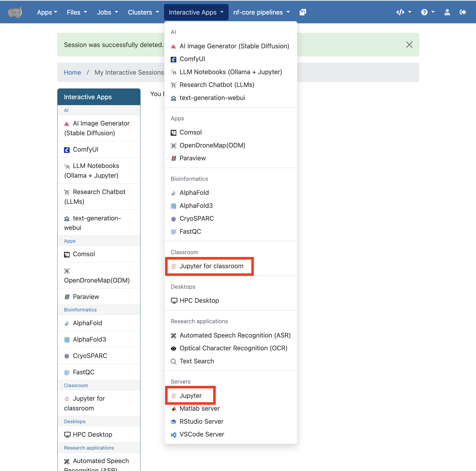Open the Help question mark menu
This screenshot has width=476, height=471.
coord(428,12)
